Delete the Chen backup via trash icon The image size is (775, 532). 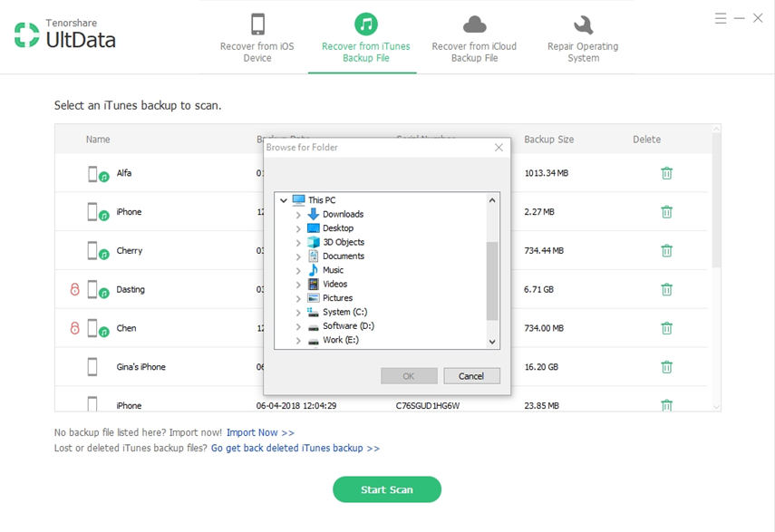(666, 328)
